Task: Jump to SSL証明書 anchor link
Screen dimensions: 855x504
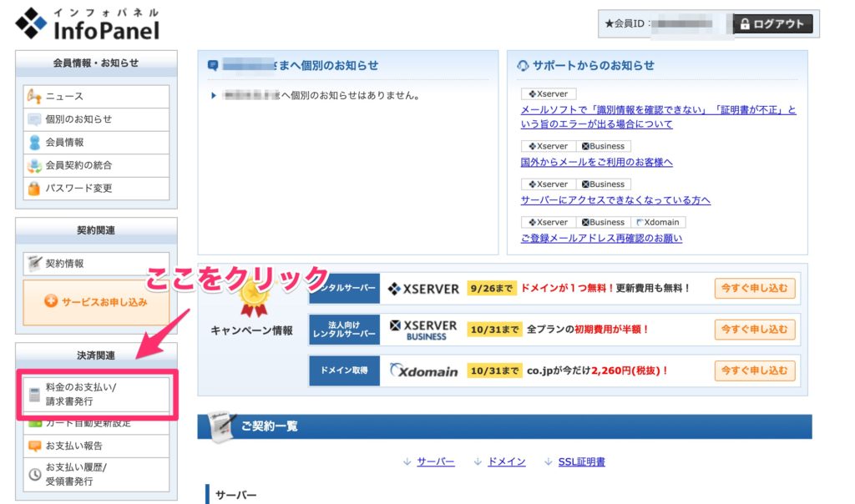Action: pos(582,462)
